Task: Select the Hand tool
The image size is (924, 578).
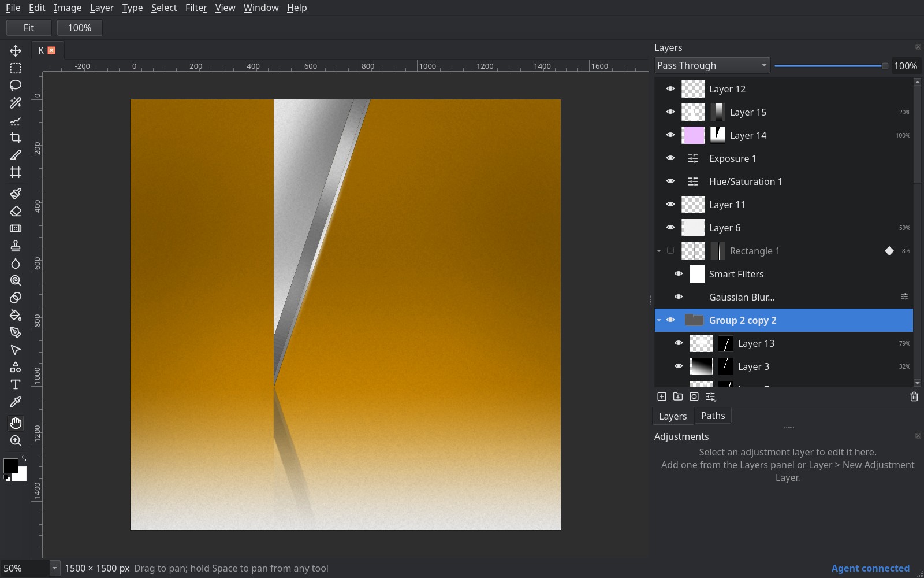Action: [16, 423]
